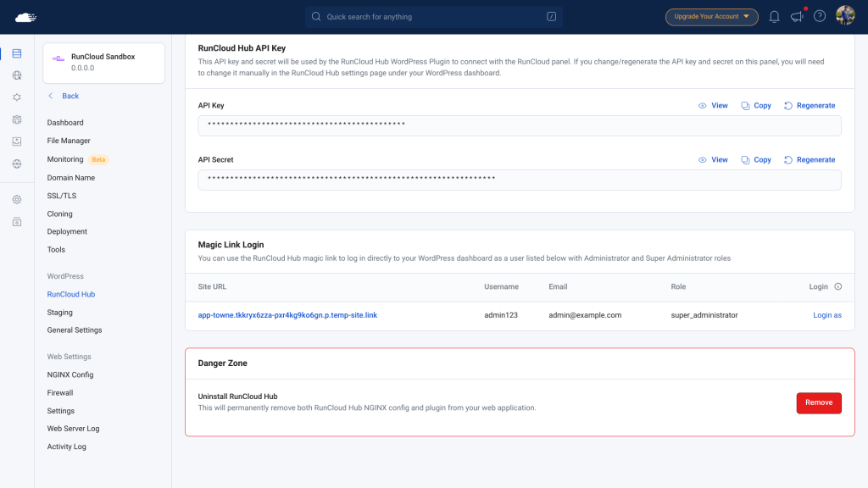The width and height of the screenshot is (868, 488).
Task: Click the Username column header
Action: pyautogui.click(x=502, y=286)
